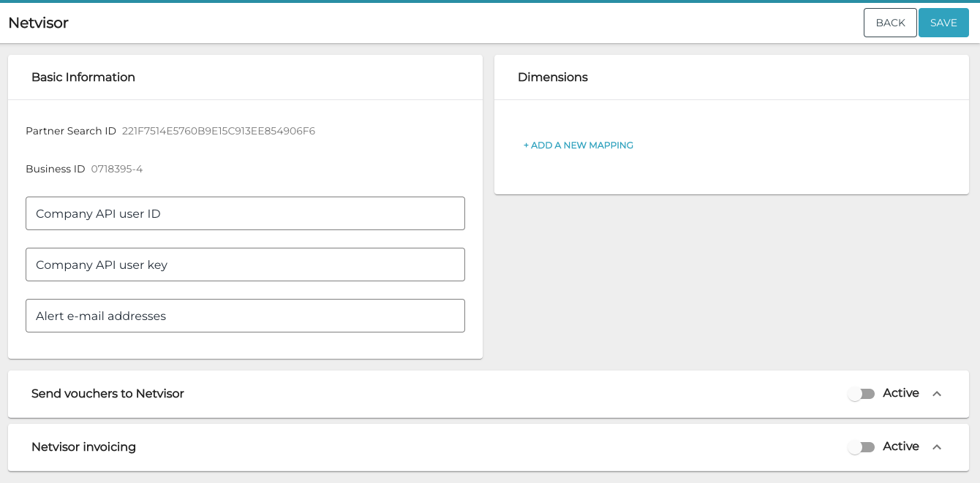The height and width of the screenshot is (483, 980).
Task: Enable the Send vouchers to Netvisor toggle
Action: [862, 393]
